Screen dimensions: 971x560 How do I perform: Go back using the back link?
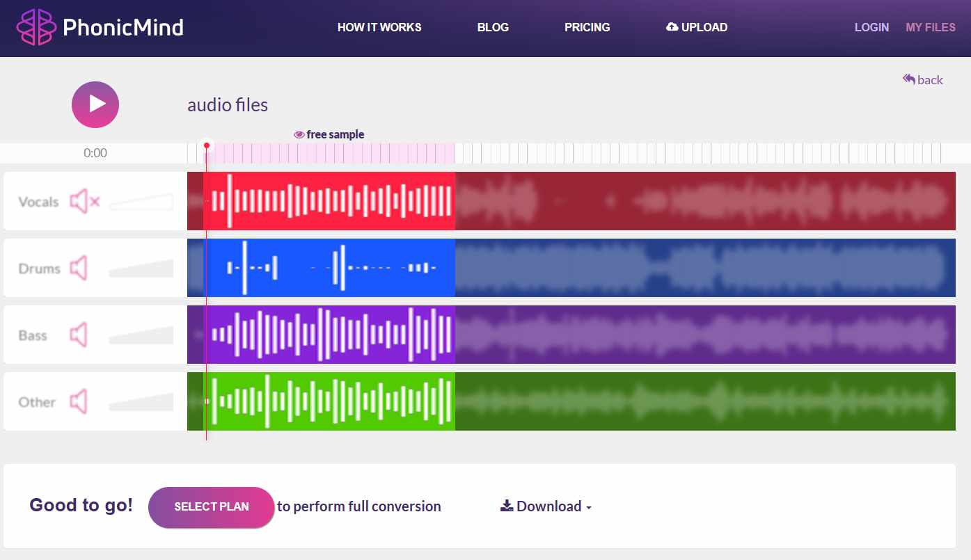(x=923, y=79)
